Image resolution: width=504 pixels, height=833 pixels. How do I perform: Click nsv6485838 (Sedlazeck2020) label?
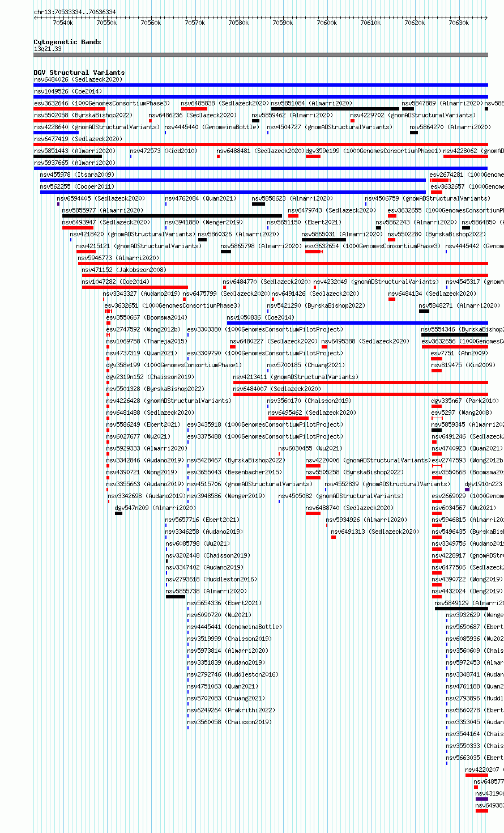(225, 103)
